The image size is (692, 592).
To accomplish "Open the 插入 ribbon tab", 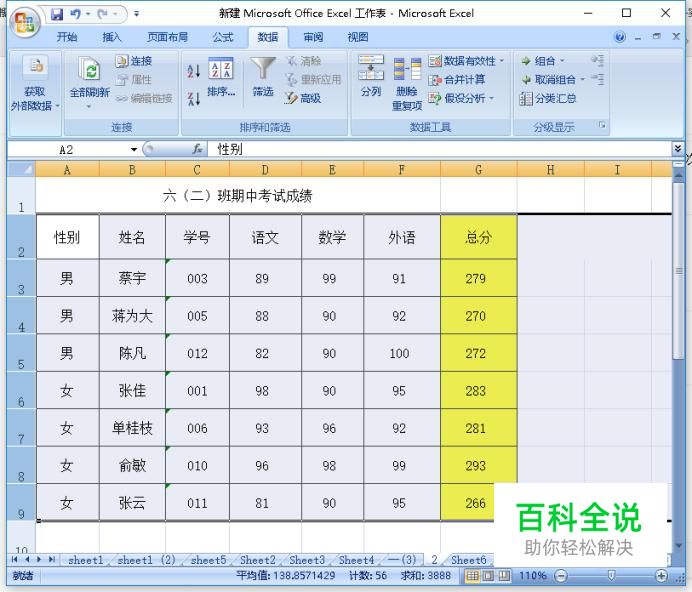I will click(x=112, y=37).
